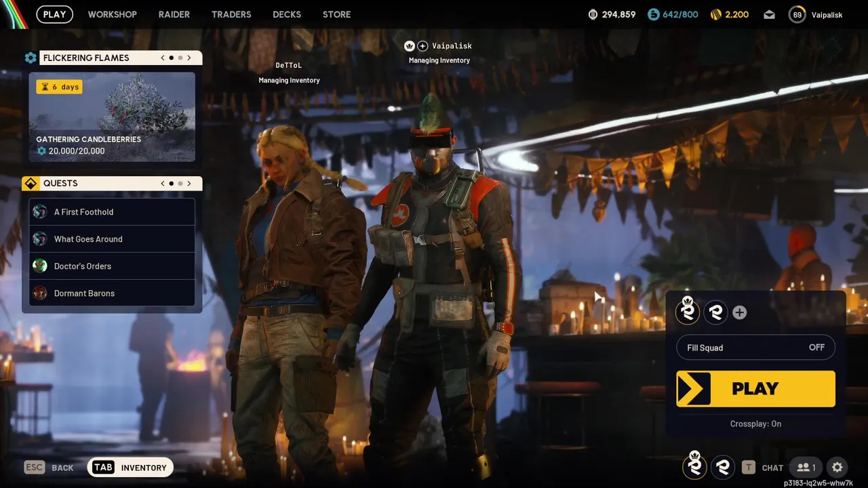Open the mail inbox envelope icon
This screenshot has height=488, width=868.
click(769, 14)
